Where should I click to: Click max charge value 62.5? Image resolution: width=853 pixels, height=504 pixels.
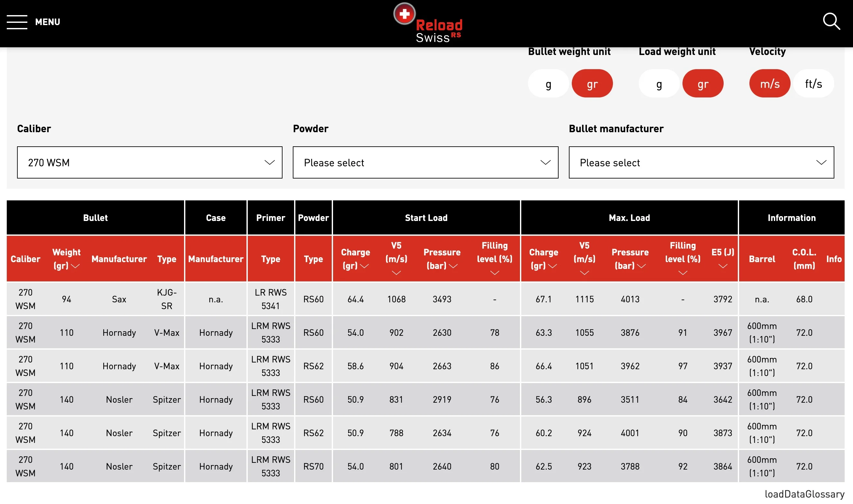tap(543, 466)
